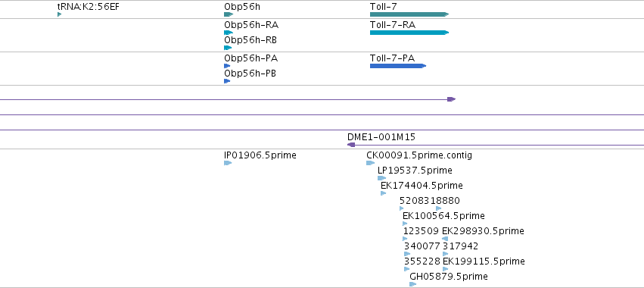The width and height of the screenshot is (644, 288).
Task: Select the tRNA:K2:56EF gene arrow glyph
Action: (x=60, y=14)
